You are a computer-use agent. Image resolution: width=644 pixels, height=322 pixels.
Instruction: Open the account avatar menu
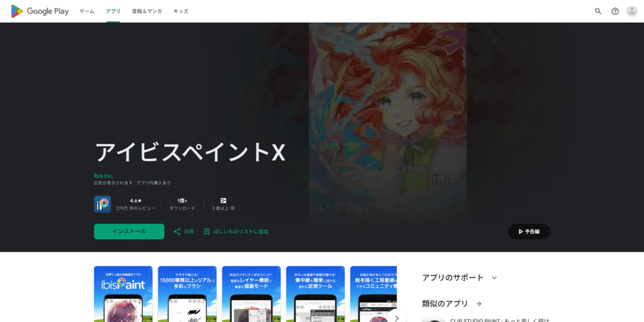(631, 11)
